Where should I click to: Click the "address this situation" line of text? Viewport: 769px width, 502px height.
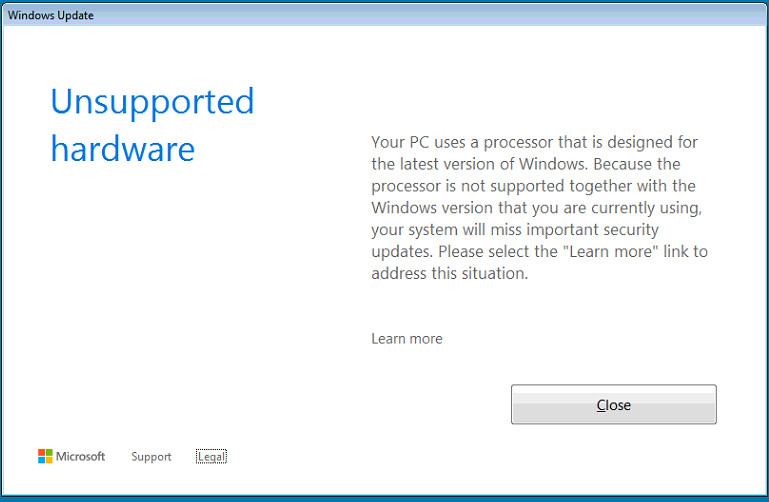click(x=449, y=274)
